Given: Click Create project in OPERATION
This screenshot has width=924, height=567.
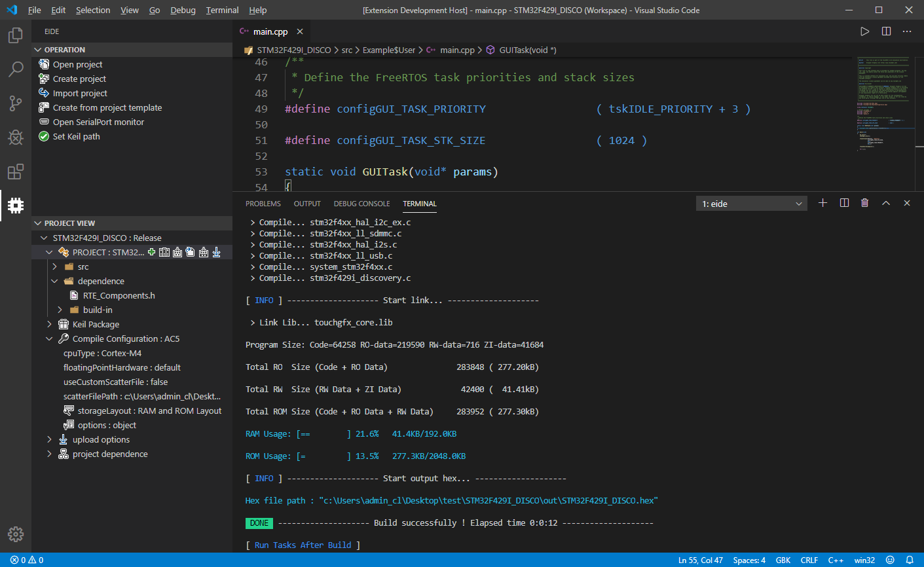Looking at the screenshot, I should pyautogui.click(x=79, y=79).
